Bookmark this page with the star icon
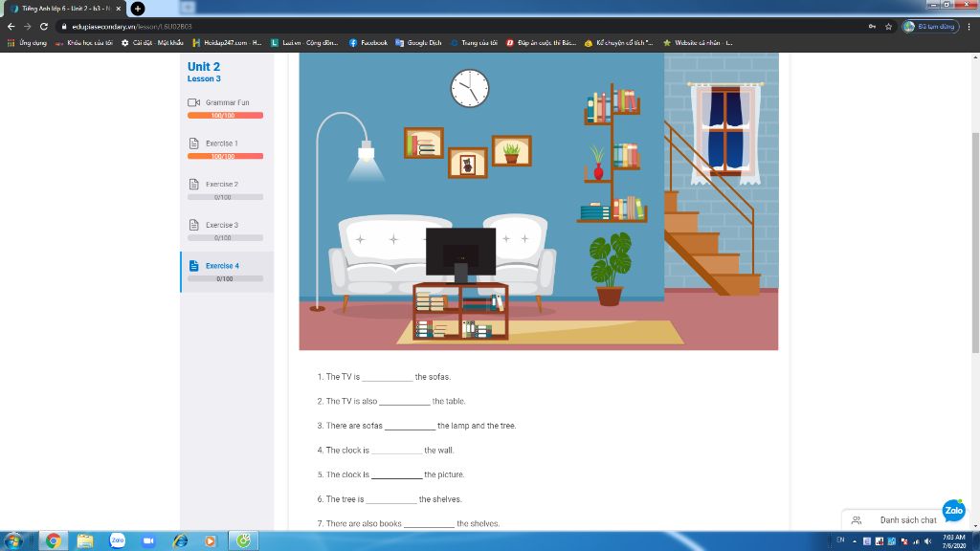Screen dimensions: 980x551 [x=888, y=26]
